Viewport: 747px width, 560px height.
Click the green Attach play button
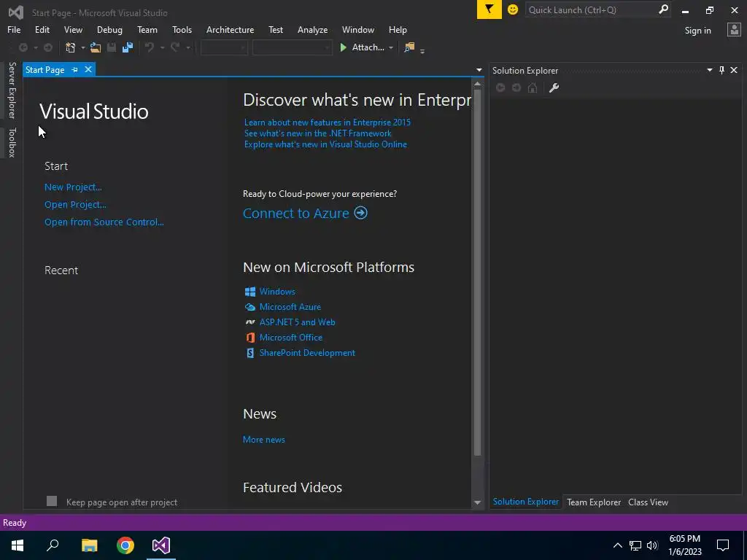tap(343, 47)
